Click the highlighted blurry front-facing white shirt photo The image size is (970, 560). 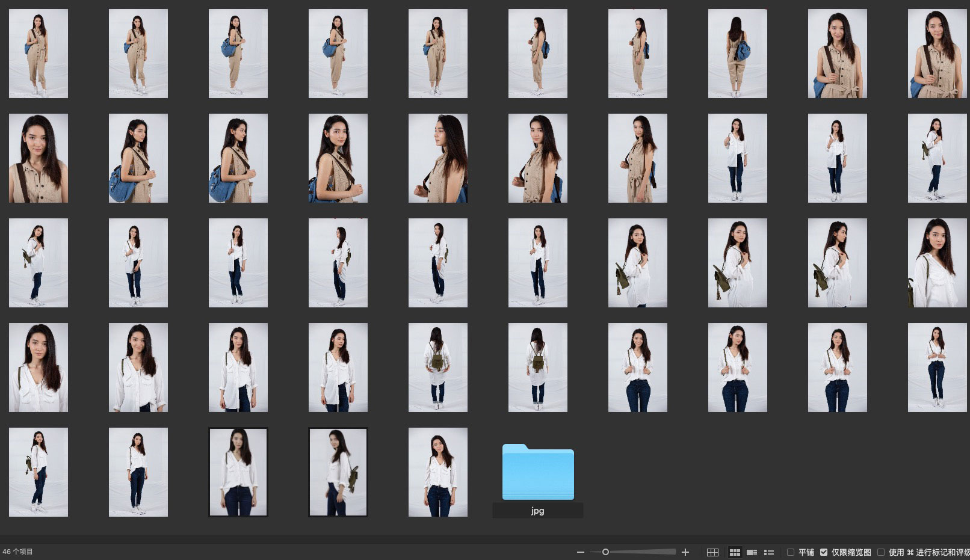(x=238, y=472)
